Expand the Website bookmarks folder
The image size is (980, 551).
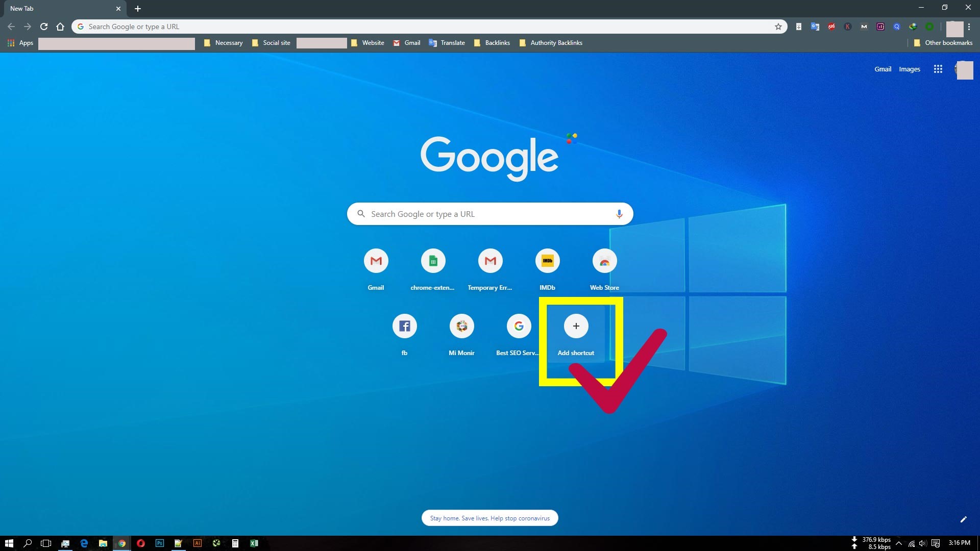pyautogui.click(x=367, y=43)
